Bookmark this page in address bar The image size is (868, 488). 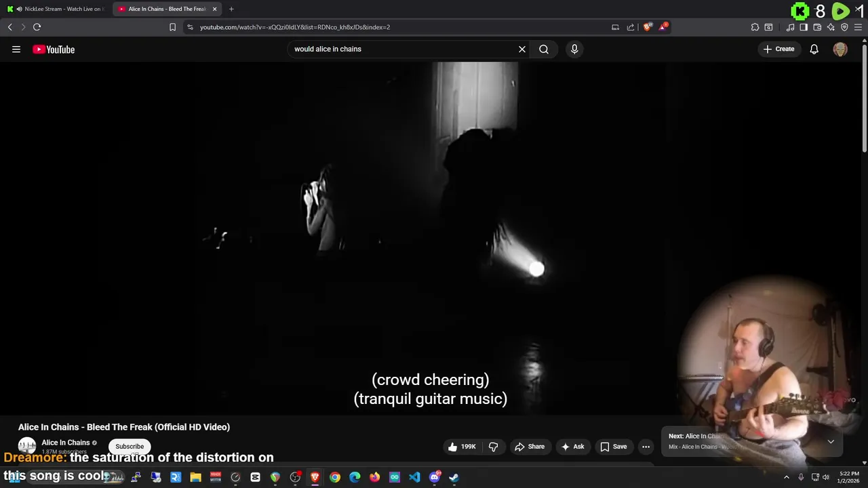click(x=172, y=27)
